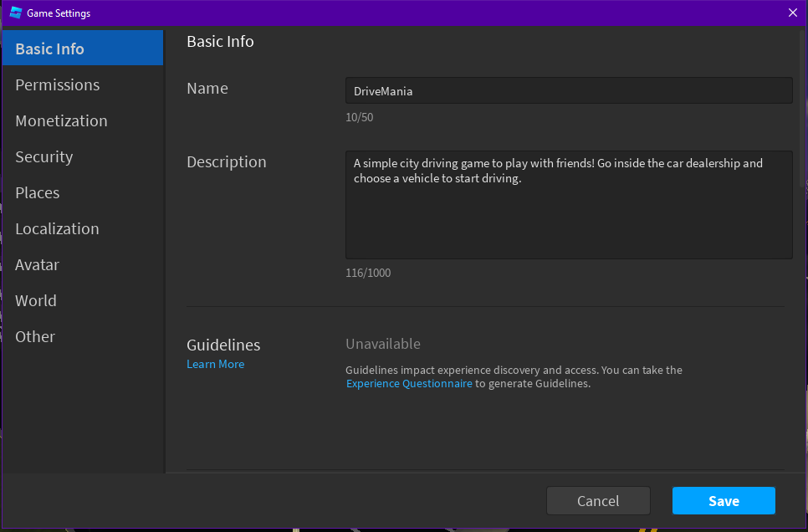Show the Localization settings
The width and height of the screenshot is (808, 532).
coord(57,228)
